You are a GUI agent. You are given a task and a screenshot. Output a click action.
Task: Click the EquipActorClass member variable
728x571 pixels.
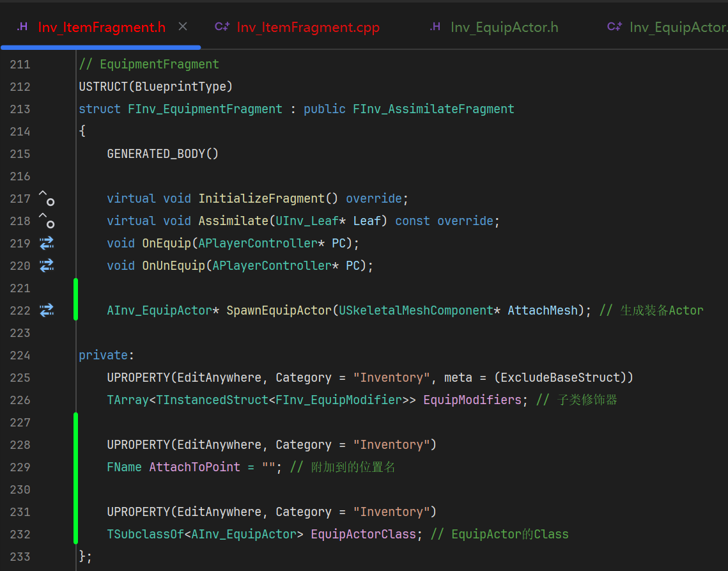pos(363,535)
